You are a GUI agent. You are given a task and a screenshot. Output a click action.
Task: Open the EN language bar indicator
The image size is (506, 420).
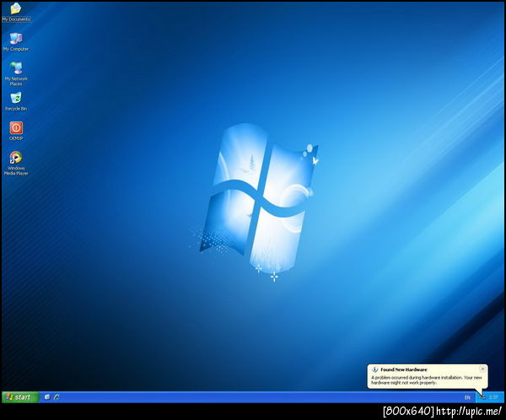467,397
